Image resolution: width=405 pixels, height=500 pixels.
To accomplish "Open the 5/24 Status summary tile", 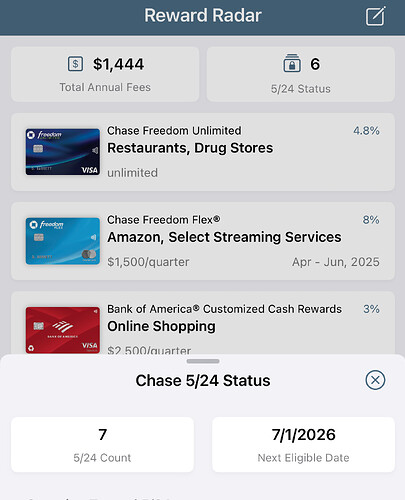I will [301, 74].
